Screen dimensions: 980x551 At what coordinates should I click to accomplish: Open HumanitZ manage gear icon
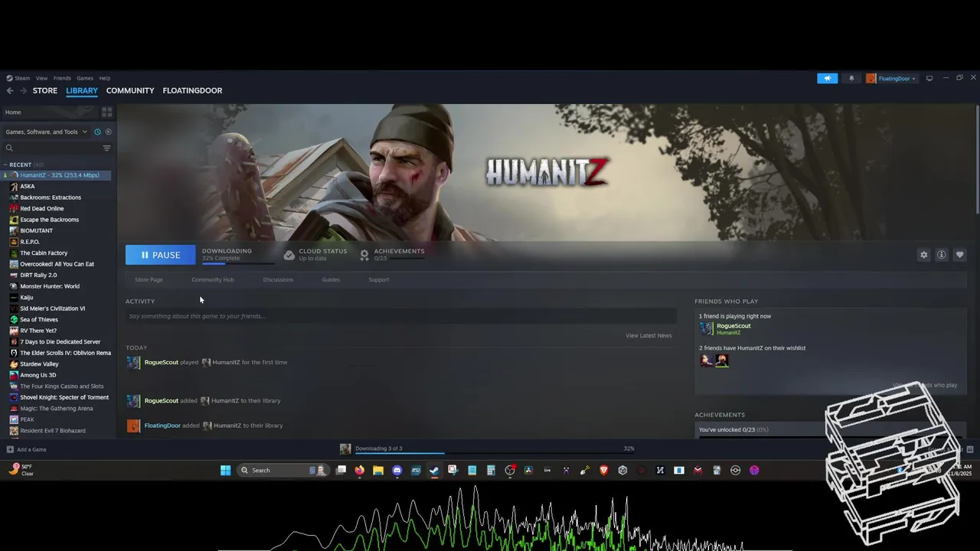click(x=923, y=255)
